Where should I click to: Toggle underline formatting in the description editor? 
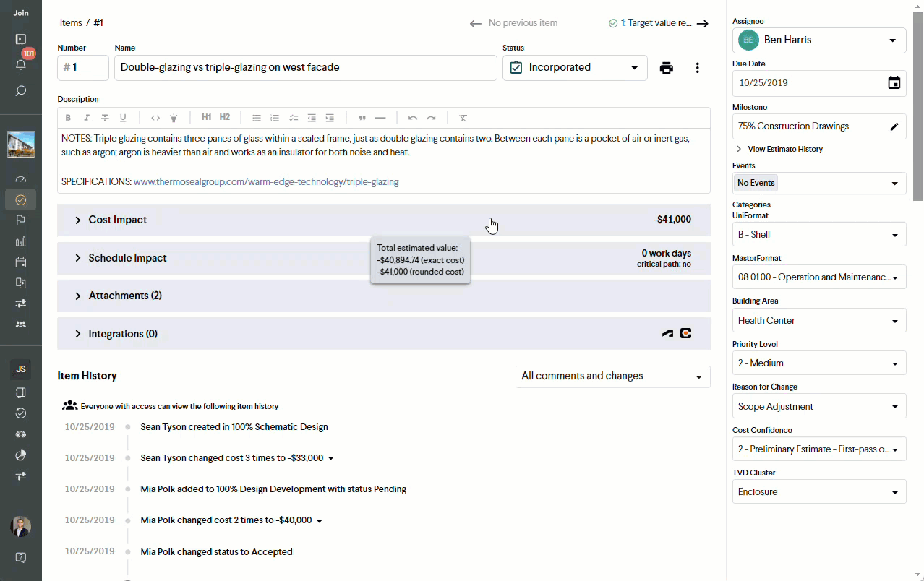[x=122, y=118]
